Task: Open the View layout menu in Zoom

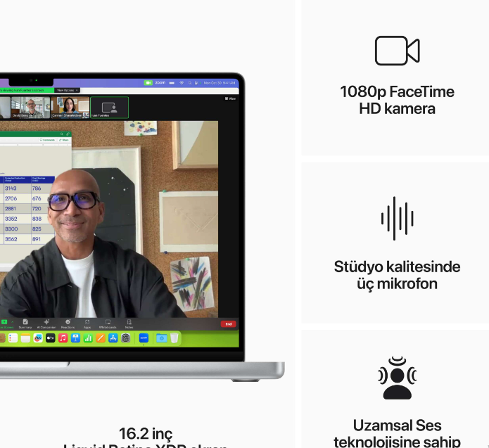Action: [x=231, y=98]
